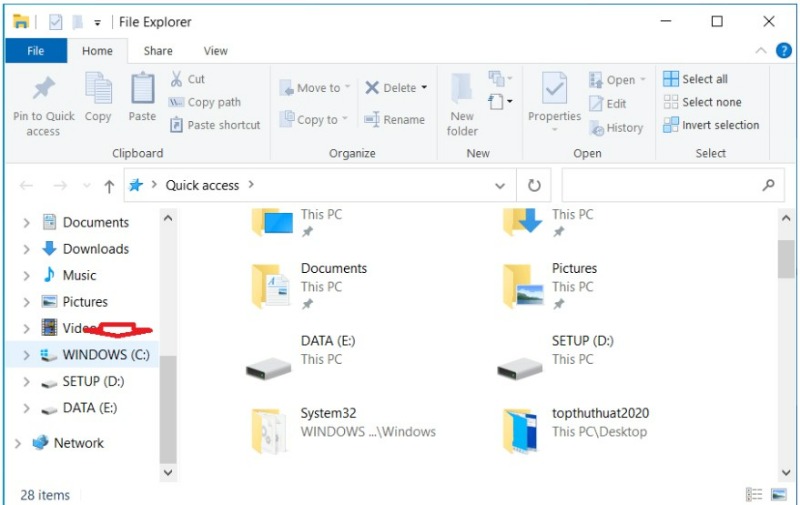Click the Help question mark icon
Image resolution: width=800 pixels, height=505 pixels.
[x=784, y=50]
